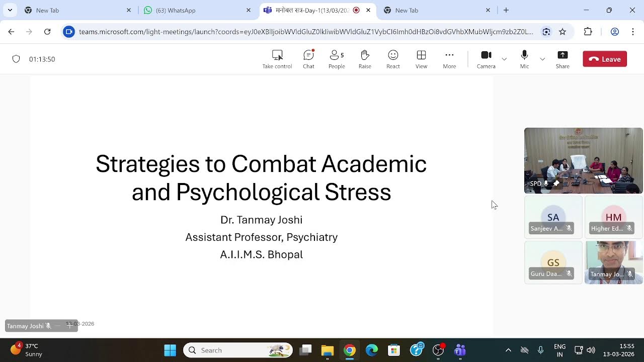Select the Tanmay Jo... video tile

click(614, 262)
